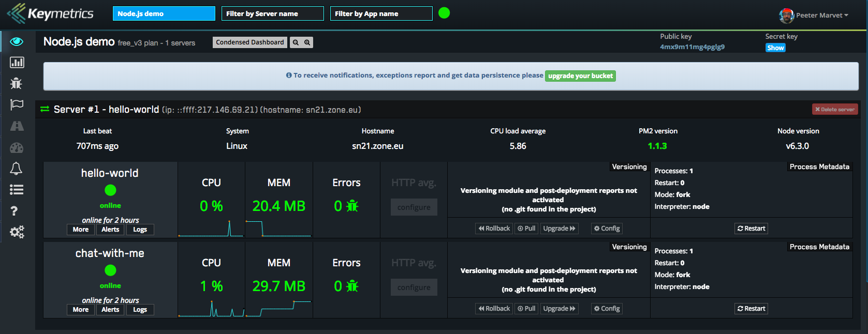
Task: Open the question mark help icon
Action: [x=14, y=211]
